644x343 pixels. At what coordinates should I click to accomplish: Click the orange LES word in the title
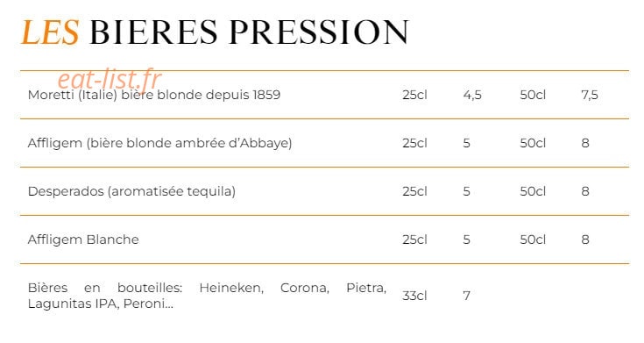tap(50, 32)
